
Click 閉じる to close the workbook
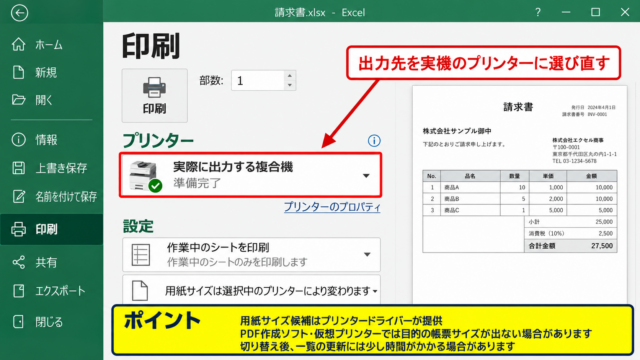tap(51, 322)
